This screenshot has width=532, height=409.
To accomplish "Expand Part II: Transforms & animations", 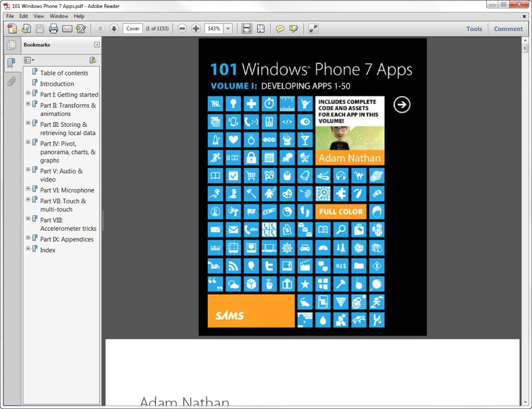I will [28, 103].
